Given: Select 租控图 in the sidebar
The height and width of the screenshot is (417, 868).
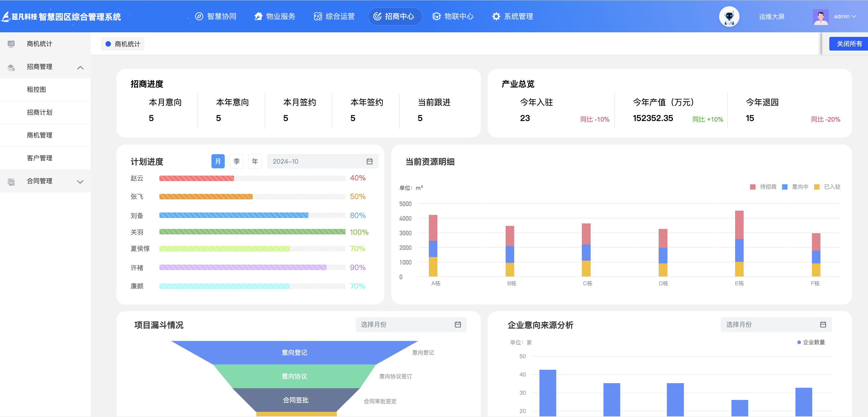Looking at the screenshot, I should pyautogui.click(x=36, y=90).
